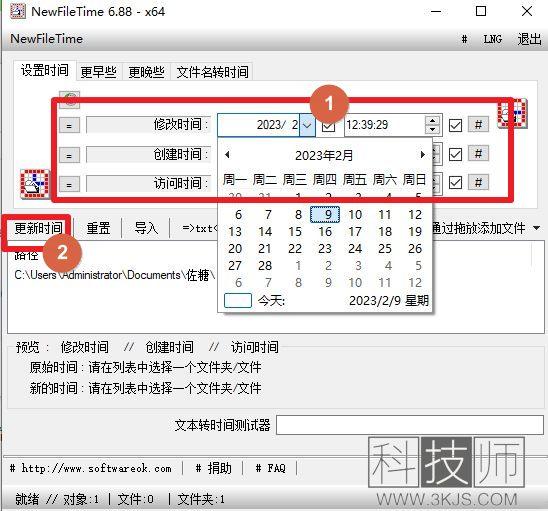Decrease modified time with down spinner

(x=432, y=129)
